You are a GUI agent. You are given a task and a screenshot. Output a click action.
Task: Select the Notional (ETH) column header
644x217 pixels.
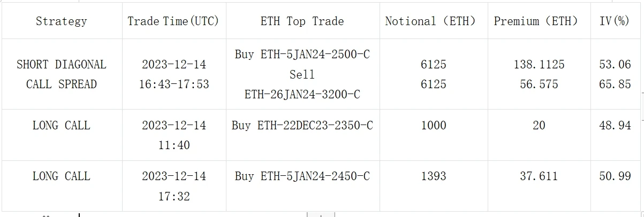click(x=433, y=21)
